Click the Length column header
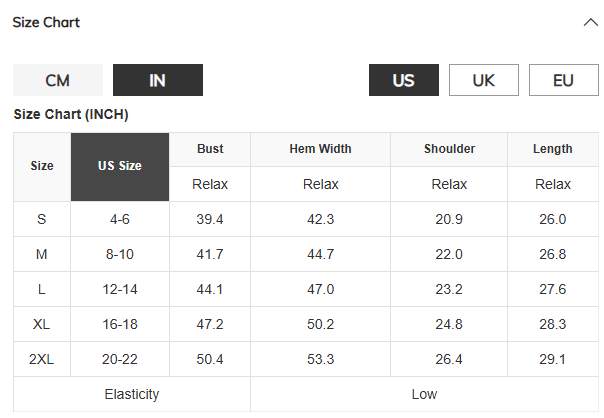This screenshot has width=604, height=418. coord(553,149)
